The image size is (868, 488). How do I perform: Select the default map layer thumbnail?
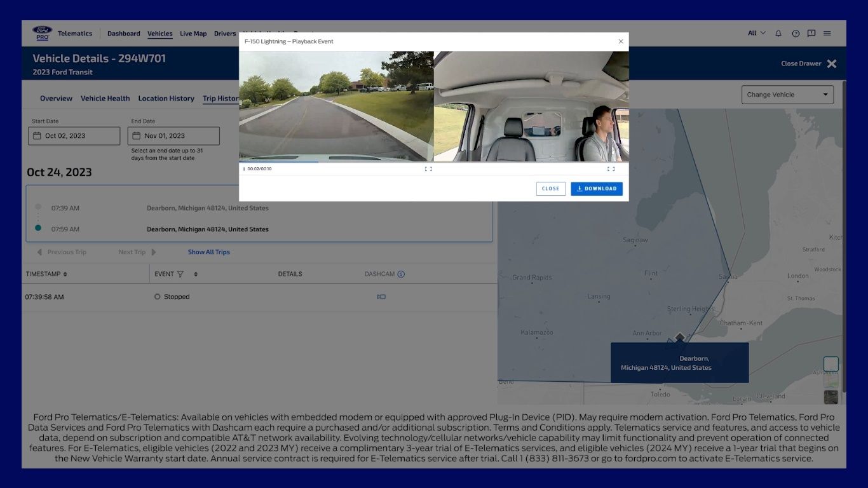831,364
